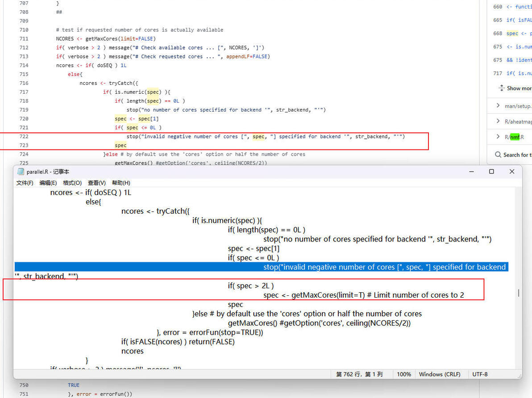Click 'spec <- spec[1]' line in Notepad

point(254,249)
